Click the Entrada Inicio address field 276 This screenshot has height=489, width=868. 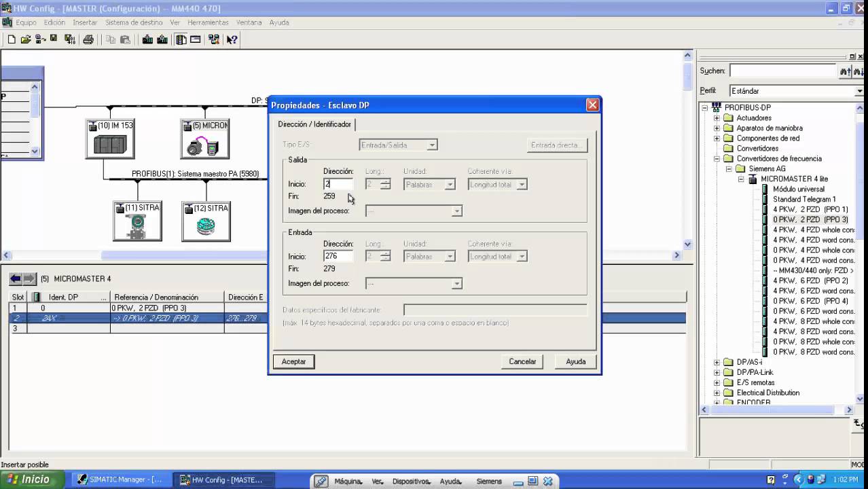coord(338,257)
